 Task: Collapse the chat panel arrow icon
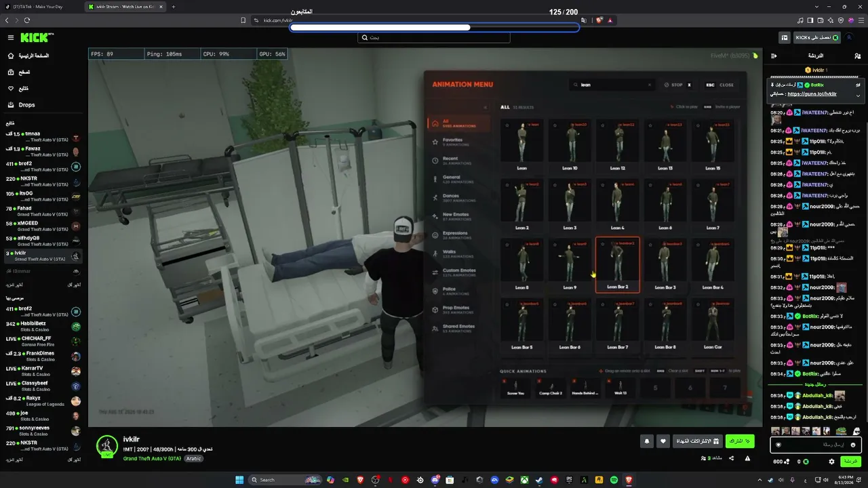[774, 56]
